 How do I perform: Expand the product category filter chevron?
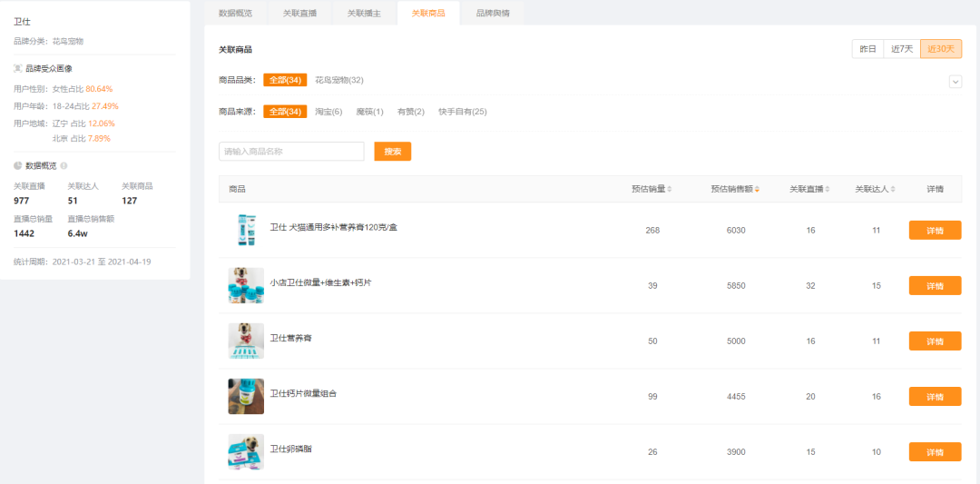tap(955, 82)
